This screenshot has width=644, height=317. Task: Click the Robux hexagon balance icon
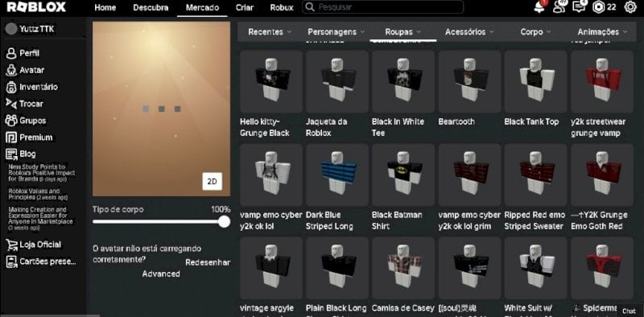[x=598, y=7]
